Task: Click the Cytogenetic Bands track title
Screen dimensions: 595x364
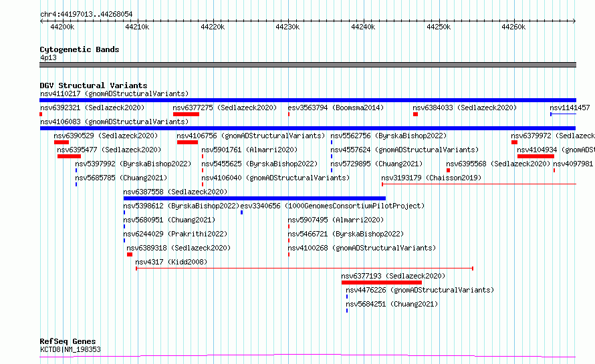Action: point(80,49)
